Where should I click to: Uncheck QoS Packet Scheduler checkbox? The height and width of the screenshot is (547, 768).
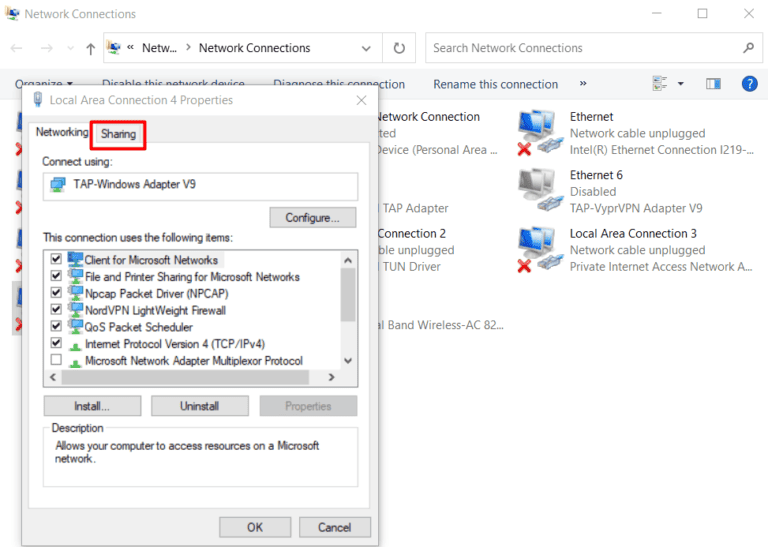tap(56, 326)
